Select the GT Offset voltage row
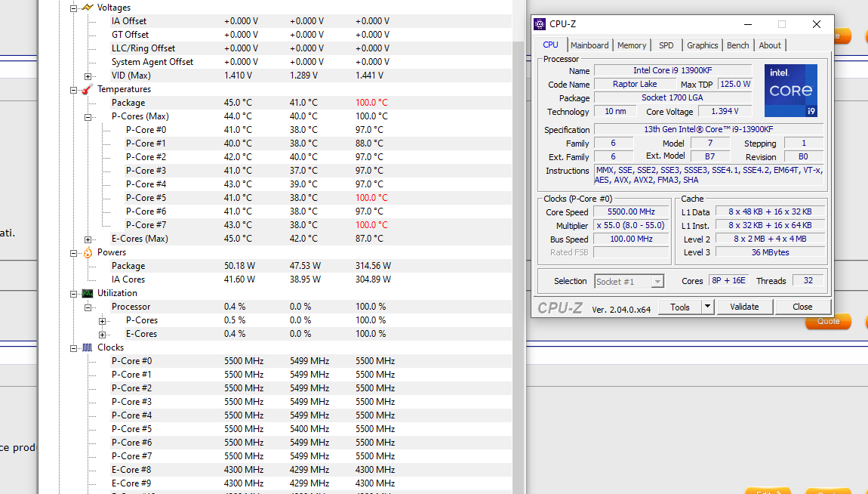Viewport: 868px width, 494px height. point(311,35)
